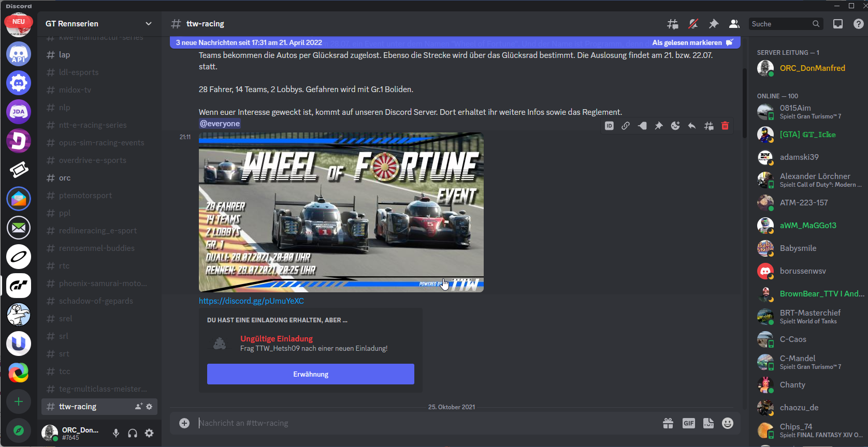Open the GIF picker in the message box
Viewport: 868px width, 447px height.
688,423
